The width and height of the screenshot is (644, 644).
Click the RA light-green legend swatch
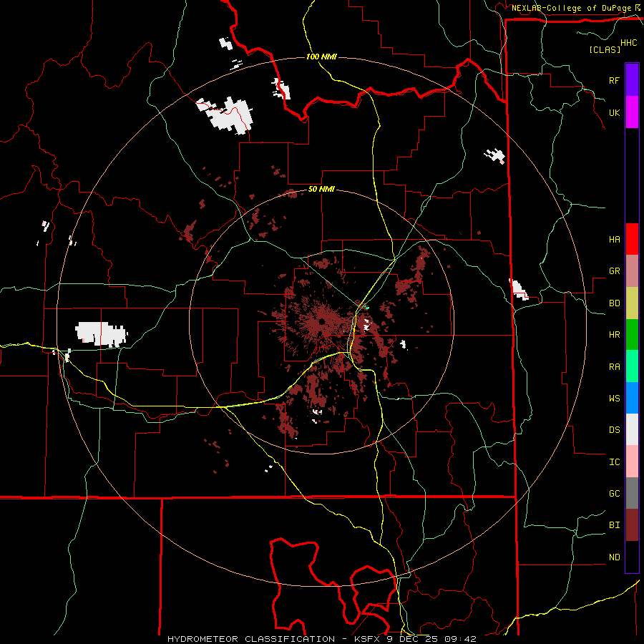[632, 366]
